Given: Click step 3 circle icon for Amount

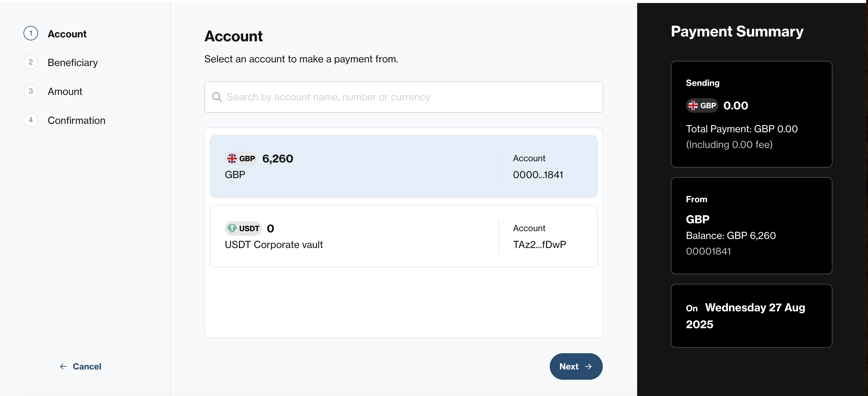Looking at the screenshot, I should [x=31, y=91].
